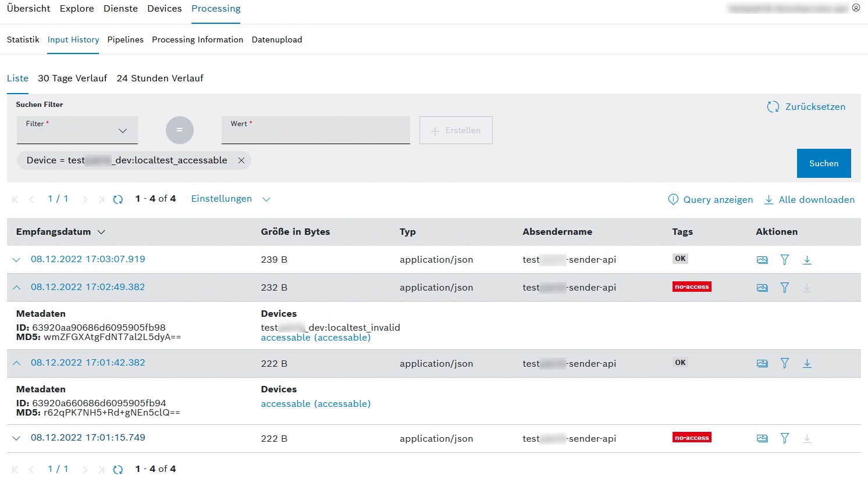Click the filter funnel icon for 17:02:49.382 row
This screenshot has height=483, width=868.
784,288
